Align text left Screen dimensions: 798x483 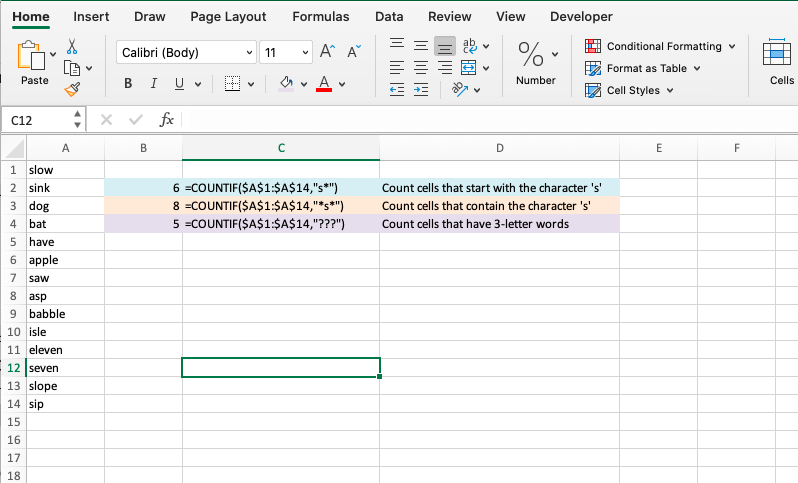point(397,67)
